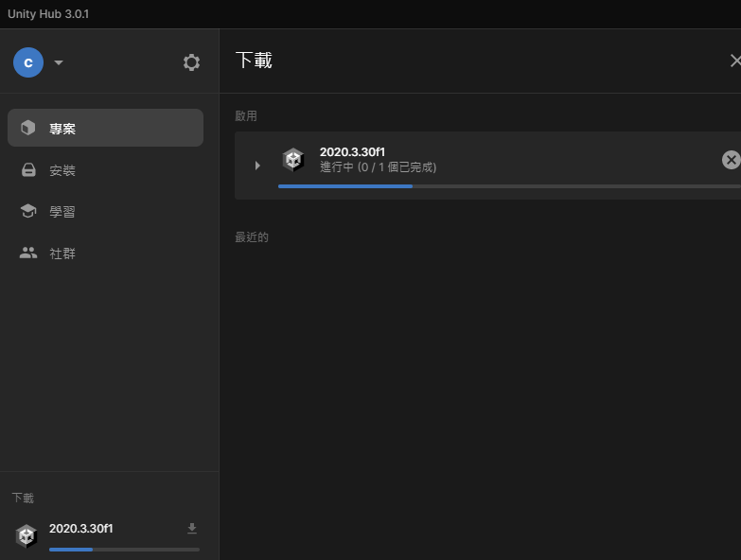Viewport: 741px width, 560px height.
Task: Expand the 2020.3.30f1 download details triangle
Action: [257, 166]
